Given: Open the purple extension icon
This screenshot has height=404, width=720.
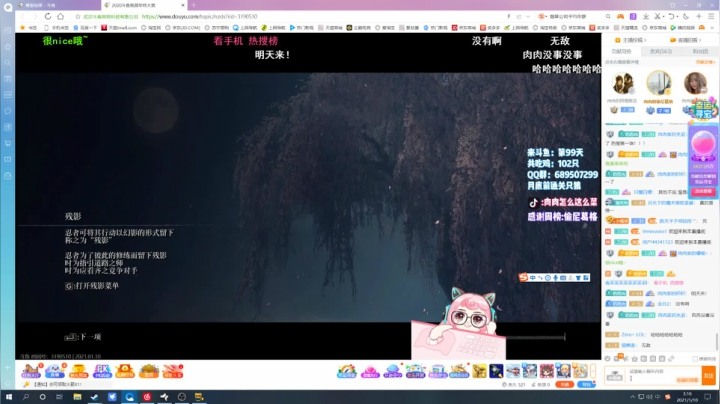Looking at the screenshot, I should (x=633, y=17).
